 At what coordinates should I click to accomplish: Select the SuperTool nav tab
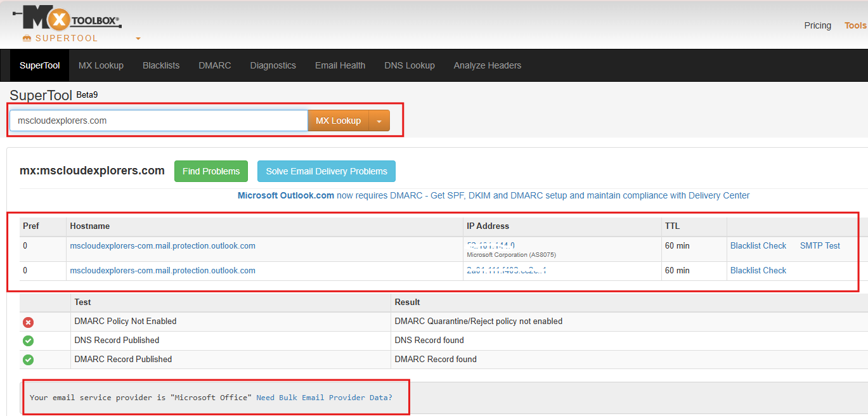(x=40, y=65)
